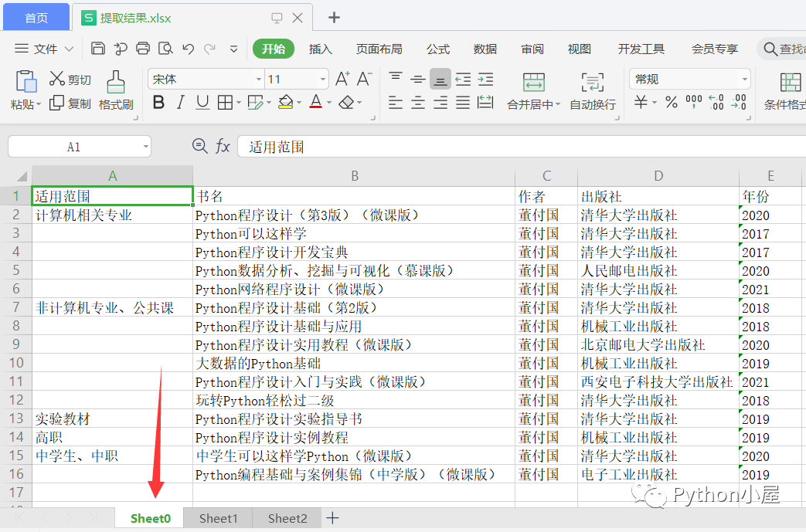This screenshot has width=806, height=532.
Task: Decrease font size with A- icon
Action: pyautogui.click(x=365, y=79)
